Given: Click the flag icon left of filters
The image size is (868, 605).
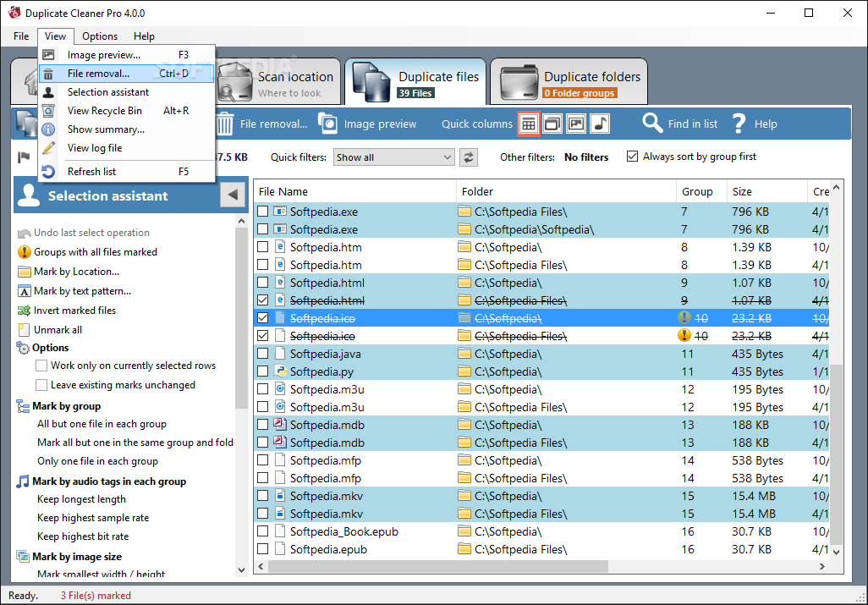Looking at the screenshot, I should (x=24, y=157).
